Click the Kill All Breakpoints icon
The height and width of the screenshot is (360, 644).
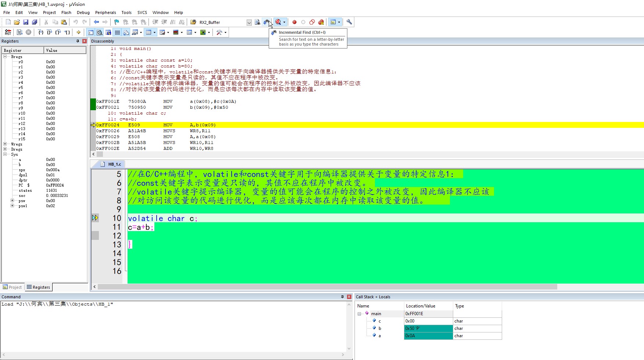pyautogui.click(x=321, y=22)
